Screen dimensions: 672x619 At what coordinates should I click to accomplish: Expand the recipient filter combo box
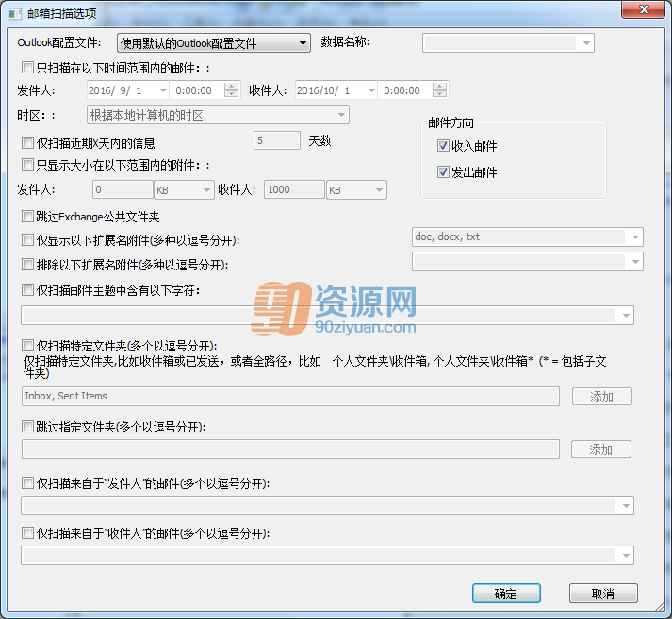click(x=626, y=556)
